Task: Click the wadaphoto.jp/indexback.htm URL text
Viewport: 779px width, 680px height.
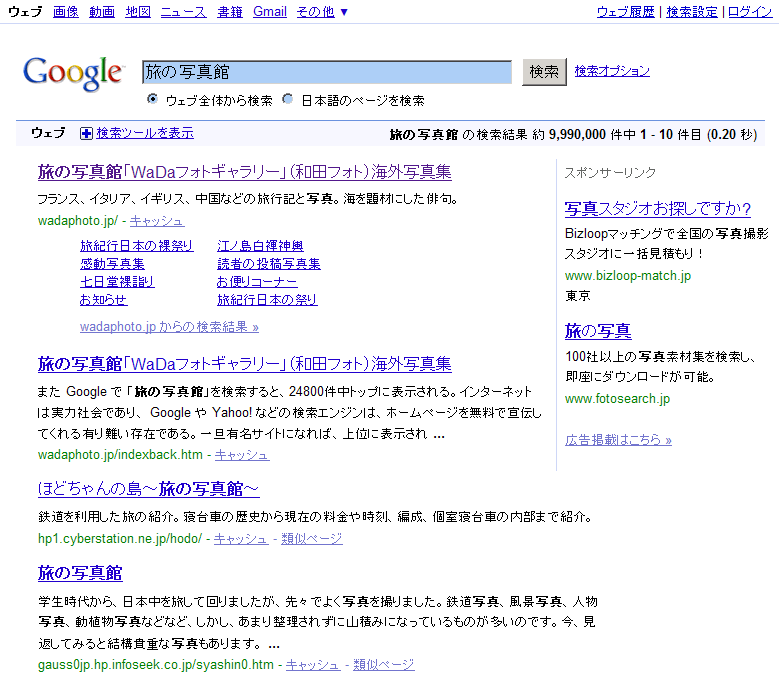Action: pos(120,454)
